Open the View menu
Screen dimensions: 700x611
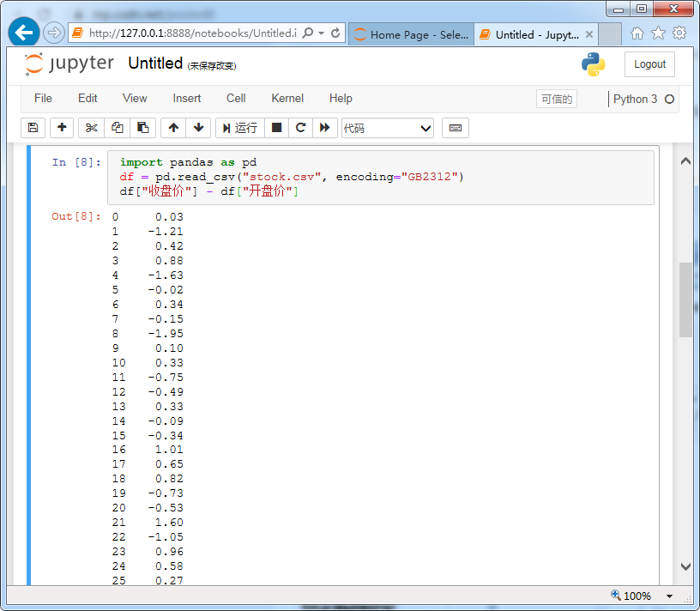point(135,99)
